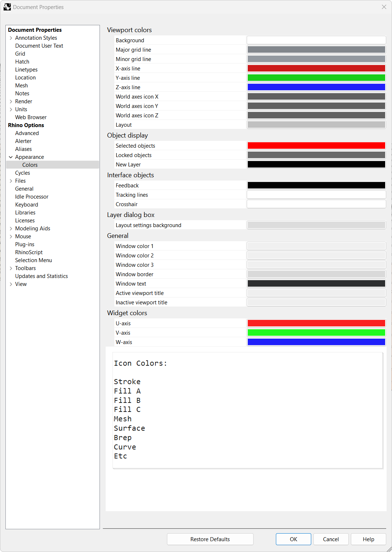Edit World axes icon X color
Screen dimensions: 392x552
tap(316, 96)
